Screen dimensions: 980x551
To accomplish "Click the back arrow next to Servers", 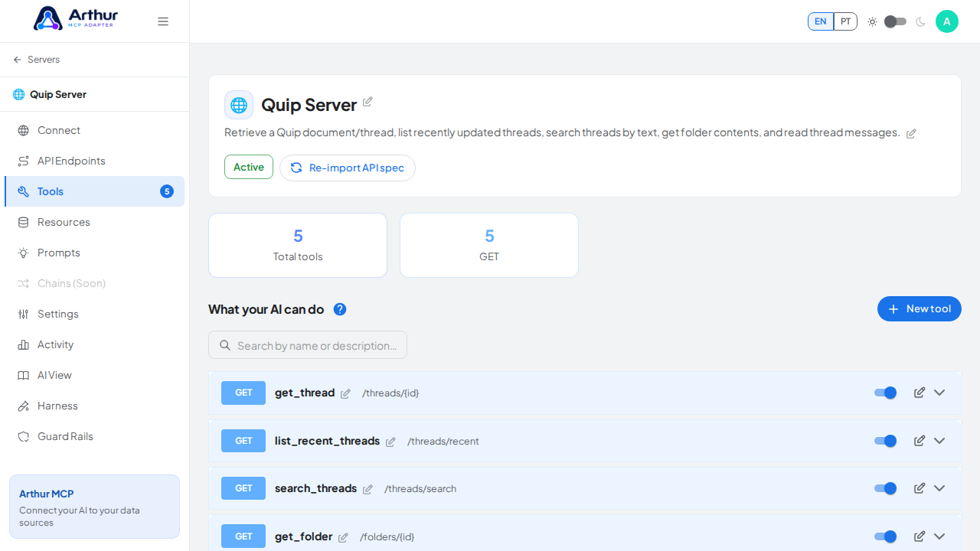I will (x=18, y=60).
